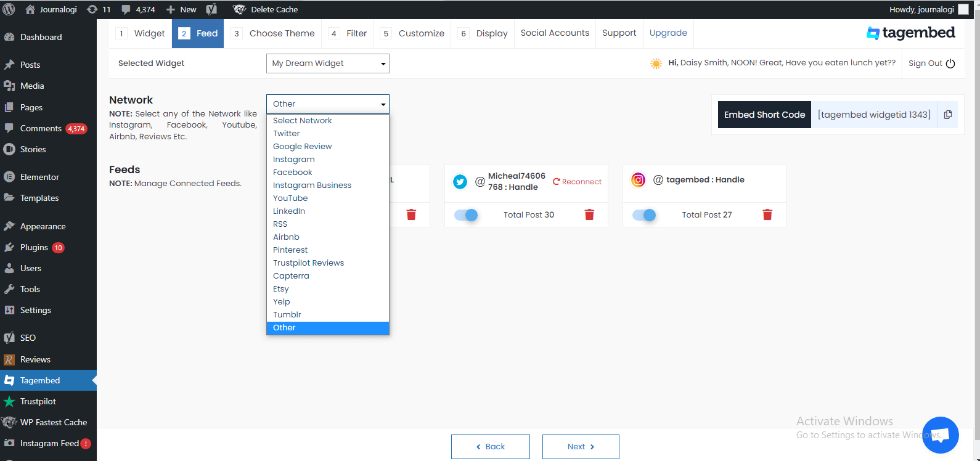Viewport: 980px width, 461px height.
Task: Reconnect the Micheal74606768 Twitter feed
Action: pos(577,182)
